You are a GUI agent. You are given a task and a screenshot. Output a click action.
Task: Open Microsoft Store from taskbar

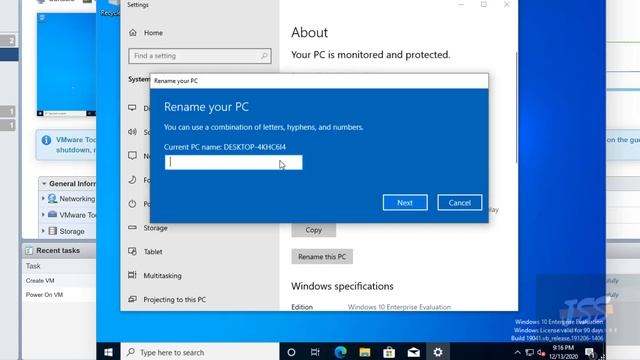click(389, 352)
